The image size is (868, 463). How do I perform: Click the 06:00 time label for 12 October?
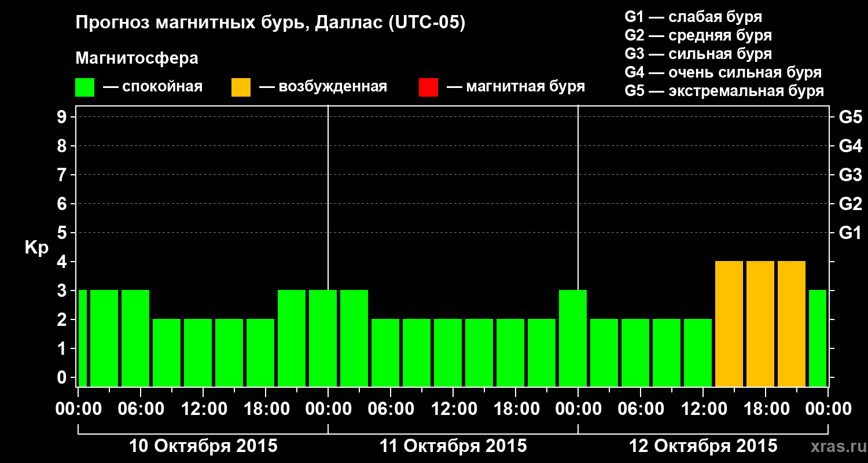(641, 409)
